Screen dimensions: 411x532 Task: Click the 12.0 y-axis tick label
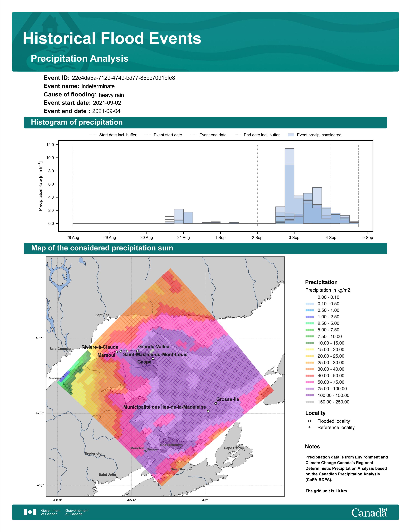coord(50,145)
